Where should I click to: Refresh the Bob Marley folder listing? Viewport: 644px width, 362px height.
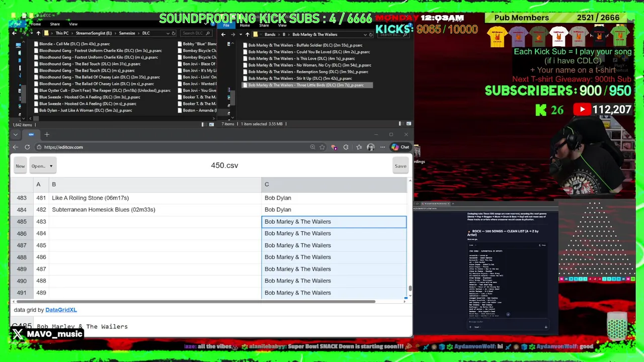pos(371,35)
